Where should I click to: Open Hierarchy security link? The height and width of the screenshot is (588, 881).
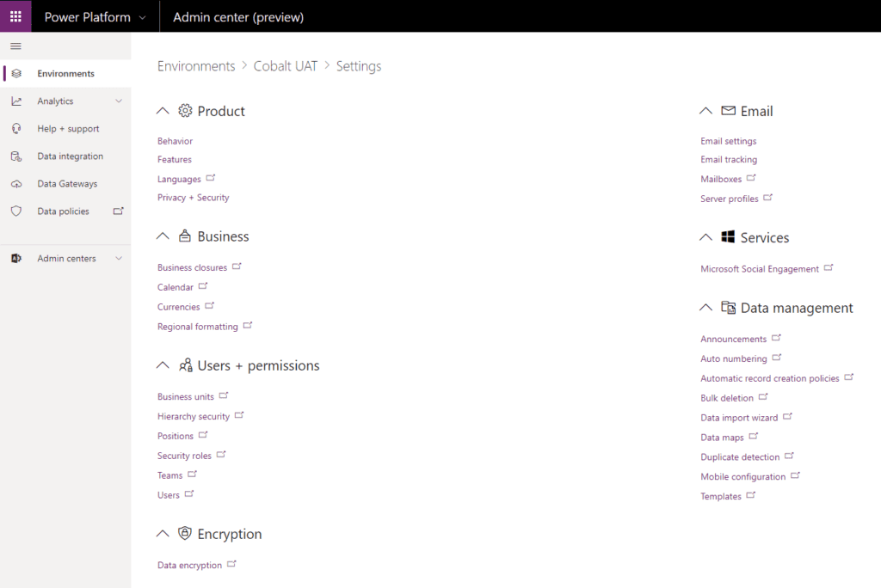point(194,416)
